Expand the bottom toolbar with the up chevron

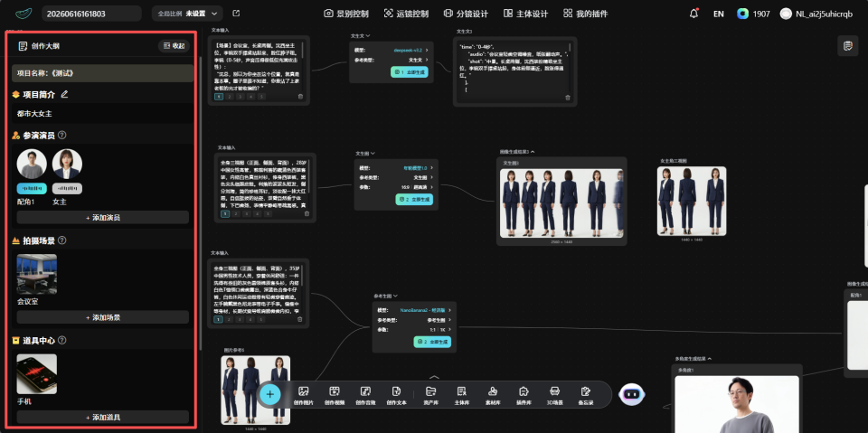(435, 378)
